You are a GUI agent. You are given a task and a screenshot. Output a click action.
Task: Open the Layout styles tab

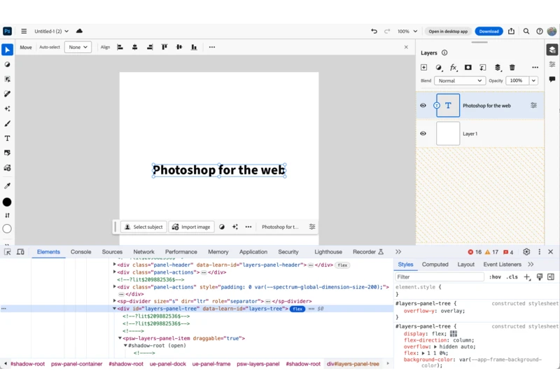(466, 265)
